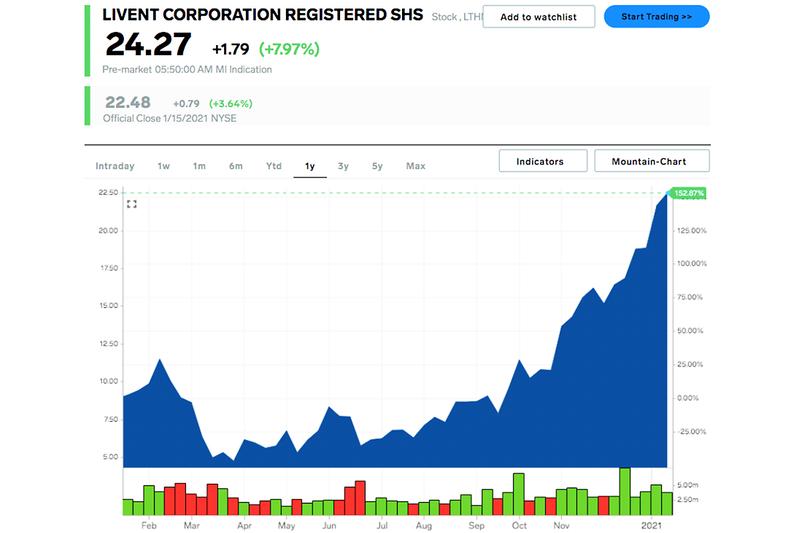Select the Intraday time range tab
This screenshot has width=800, height=533.
pyautogui.click(x=115, y=166)
